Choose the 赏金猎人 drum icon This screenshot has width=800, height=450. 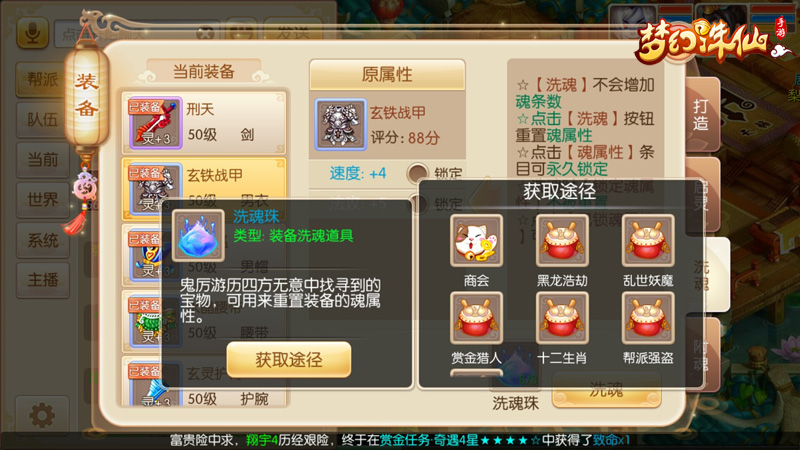click(x=476, y=318)
